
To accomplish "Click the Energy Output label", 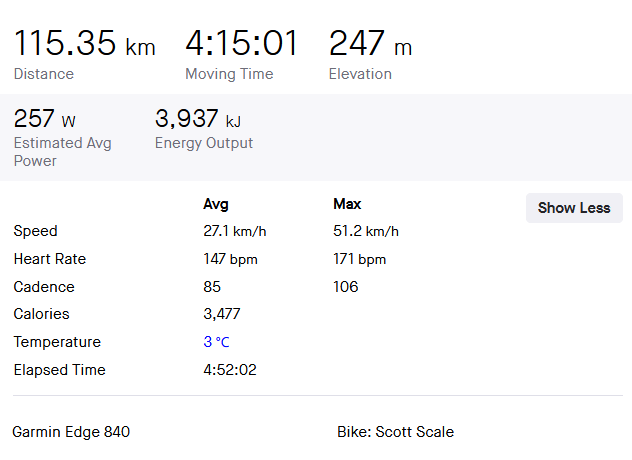I will pyautogui.click(x=204, y=143).
